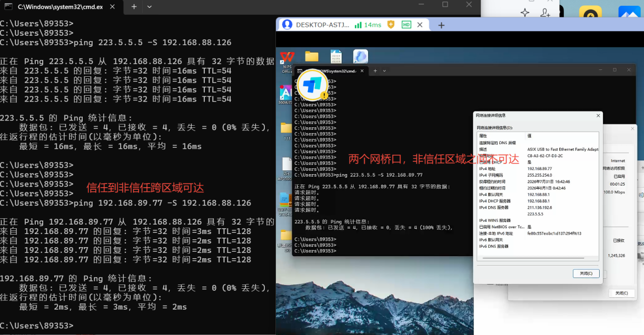
Task: Maximize the remote cmd window
Action: pos(615,70)
